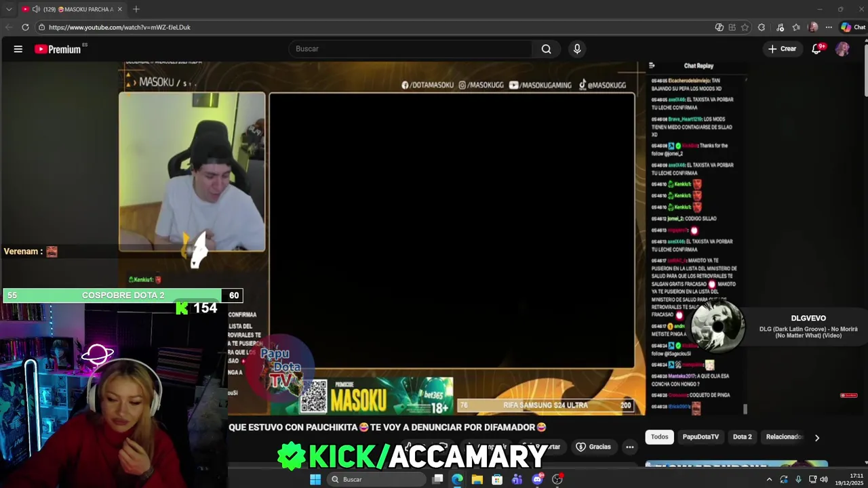Open File Explorer from taskbar

(477, 479)
